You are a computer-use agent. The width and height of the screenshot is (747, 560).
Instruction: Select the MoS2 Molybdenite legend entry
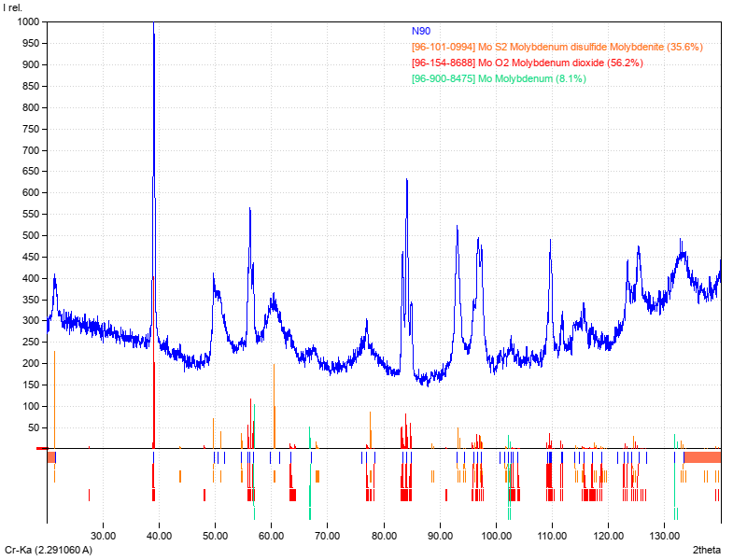point(557,46)
